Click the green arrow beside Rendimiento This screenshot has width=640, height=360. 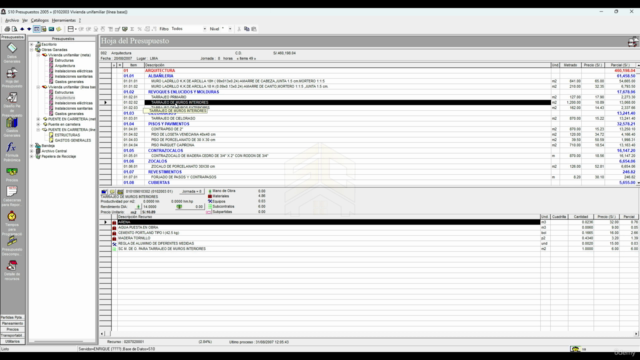[138, 207]
